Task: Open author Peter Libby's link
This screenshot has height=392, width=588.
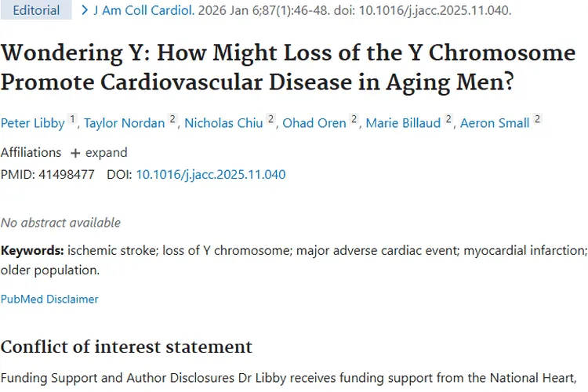Action: click(33, 123)
